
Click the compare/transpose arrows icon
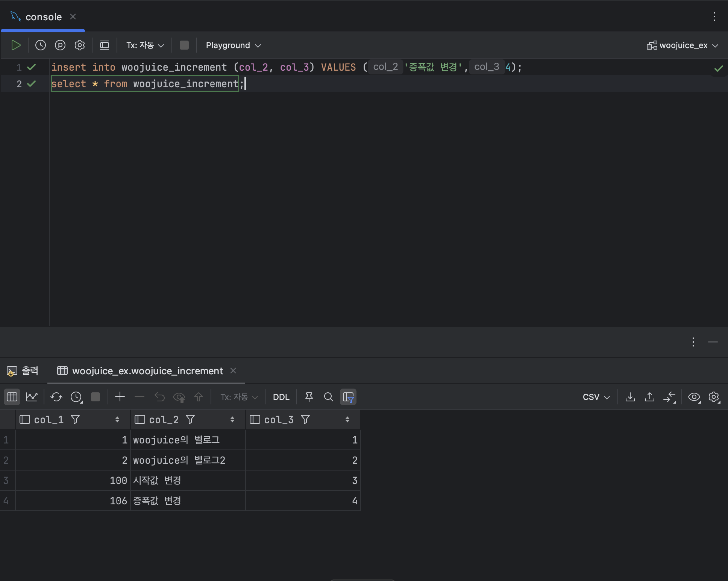coord(670,397)
